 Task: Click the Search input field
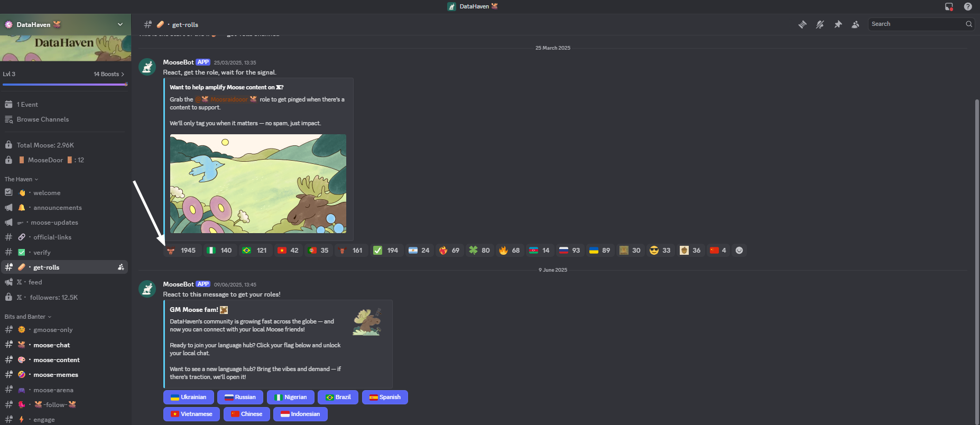(x=917, y=24)
